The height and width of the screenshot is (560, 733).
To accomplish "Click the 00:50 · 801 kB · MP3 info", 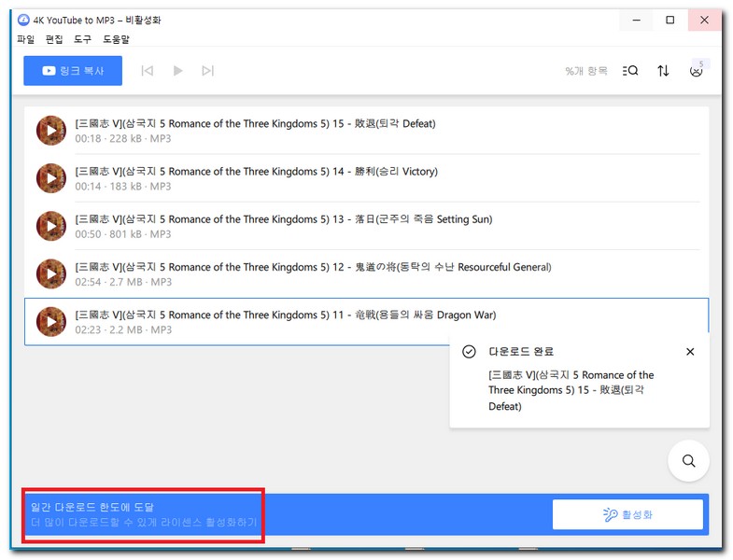I will 123,234.
